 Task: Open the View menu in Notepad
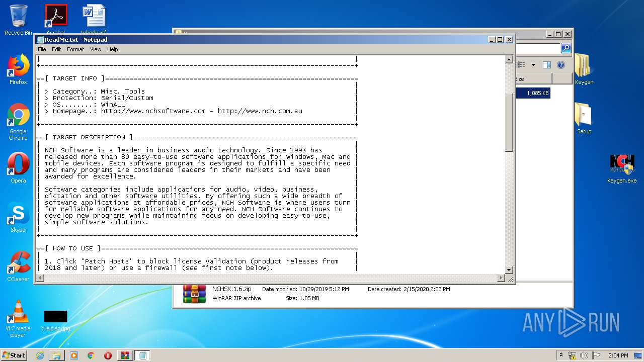pos(96,49)
